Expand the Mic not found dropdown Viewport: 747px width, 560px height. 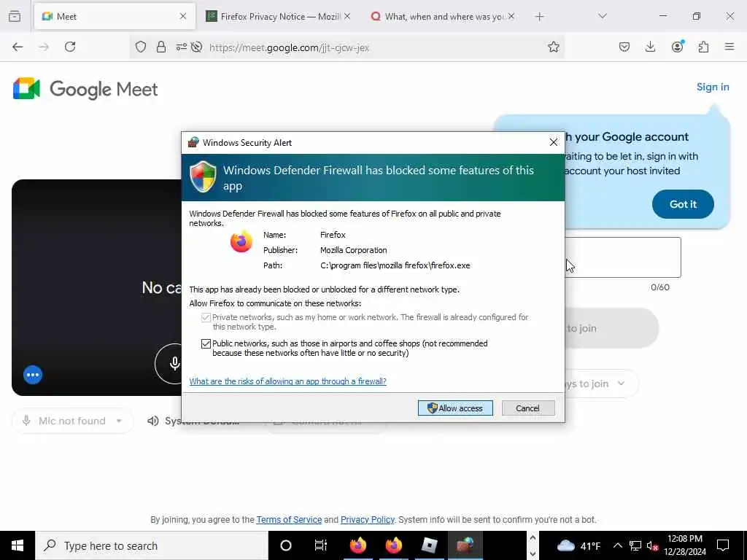point(72,421)
